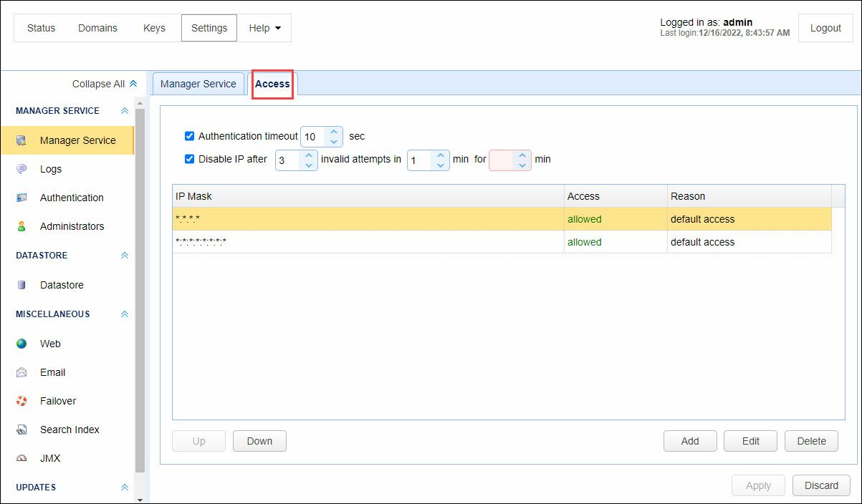Click the Add button
This screenshot has width=862, height=504.
[x=690, y=441]
